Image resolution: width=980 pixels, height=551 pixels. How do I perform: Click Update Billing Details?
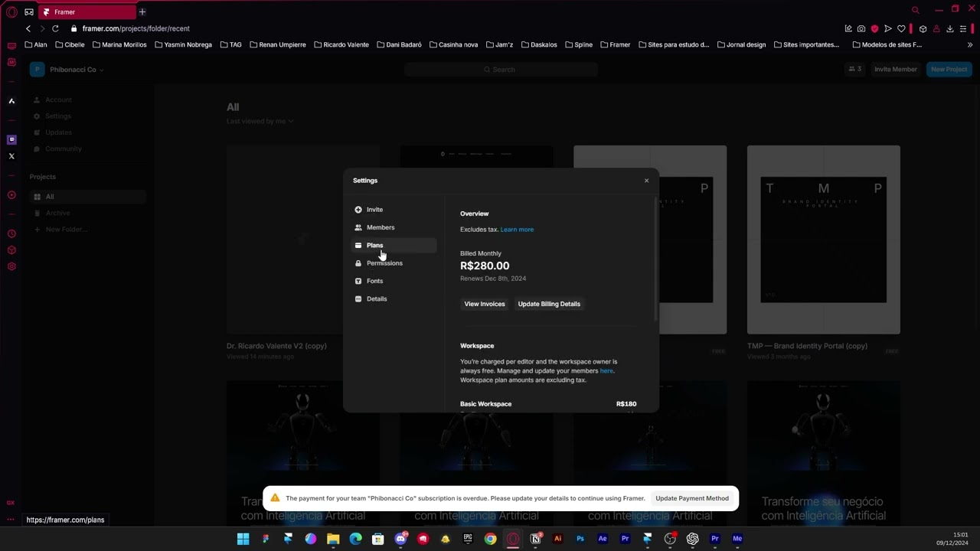(549, 304)
